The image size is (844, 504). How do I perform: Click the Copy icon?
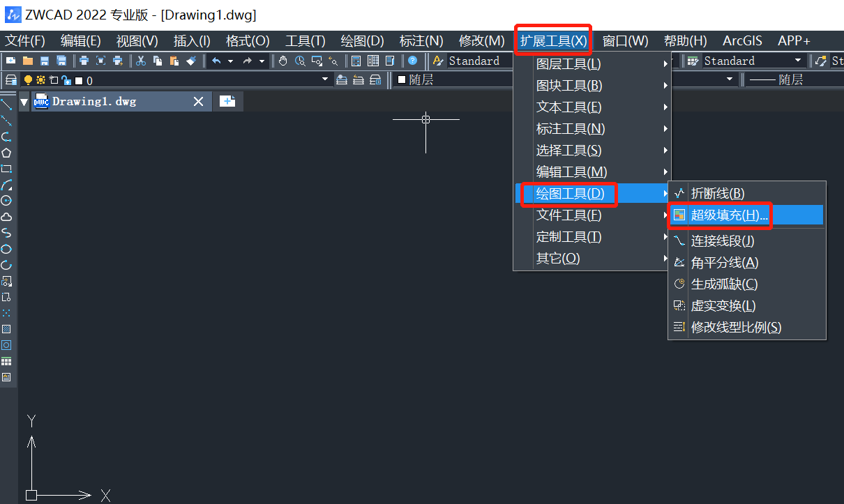coord(158,61)
